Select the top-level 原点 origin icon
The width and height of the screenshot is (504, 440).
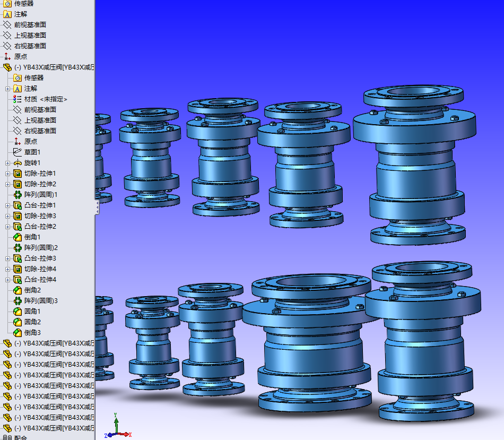pyautogui.click(x=7, y=57)
